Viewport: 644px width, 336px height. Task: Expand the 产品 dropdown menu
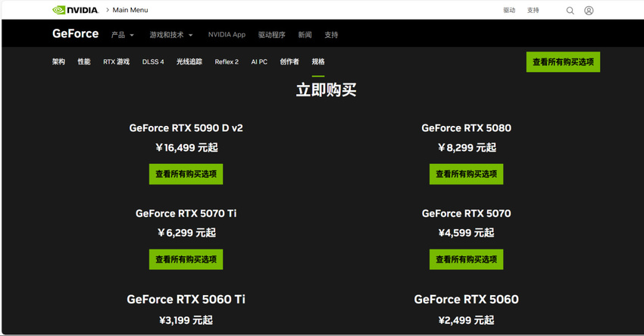(122, 35)
